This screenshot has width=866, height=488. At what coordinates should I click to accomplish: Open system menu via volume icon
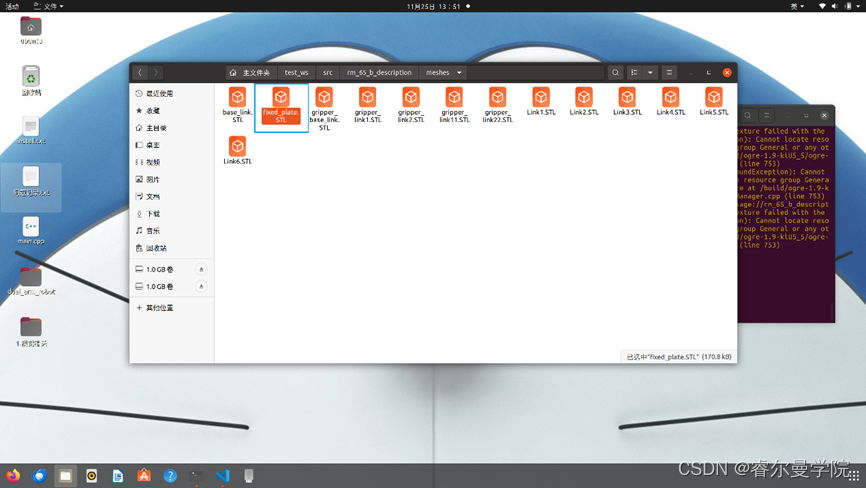coord(835,6)
